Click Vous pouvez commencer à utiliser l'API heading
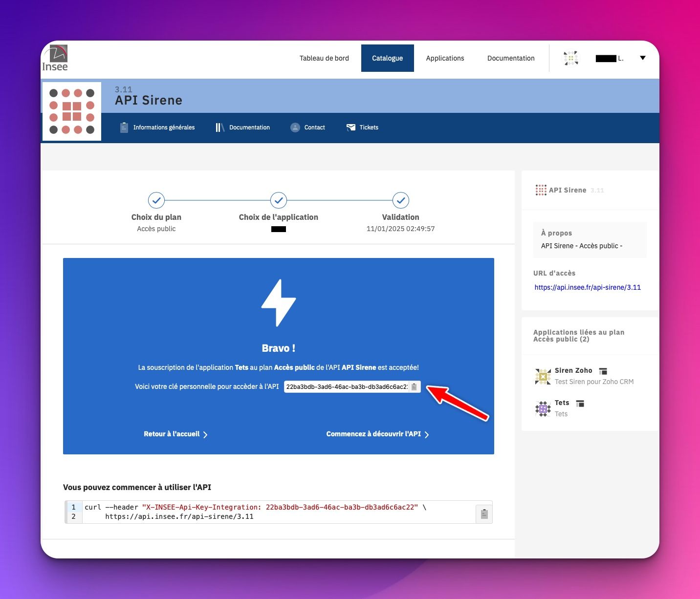The height and width of the screenshot is (599, 700). pos(137,487)
